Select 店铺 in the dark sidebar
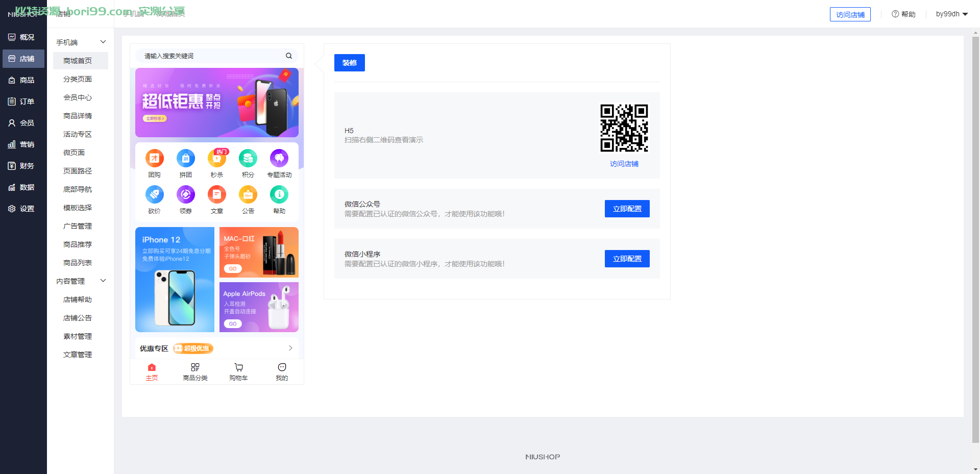Image resolution: width=980 pixels, height=474 pixels. [x=23, y=59]
